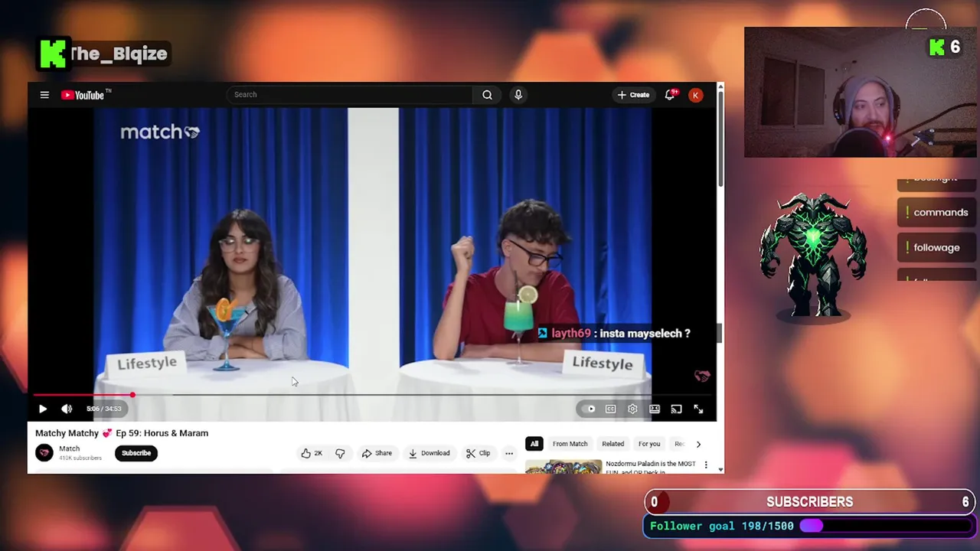Click the search magnifier button
The height and width of the screenshot is (551, 980).
[x=487, y=95]
